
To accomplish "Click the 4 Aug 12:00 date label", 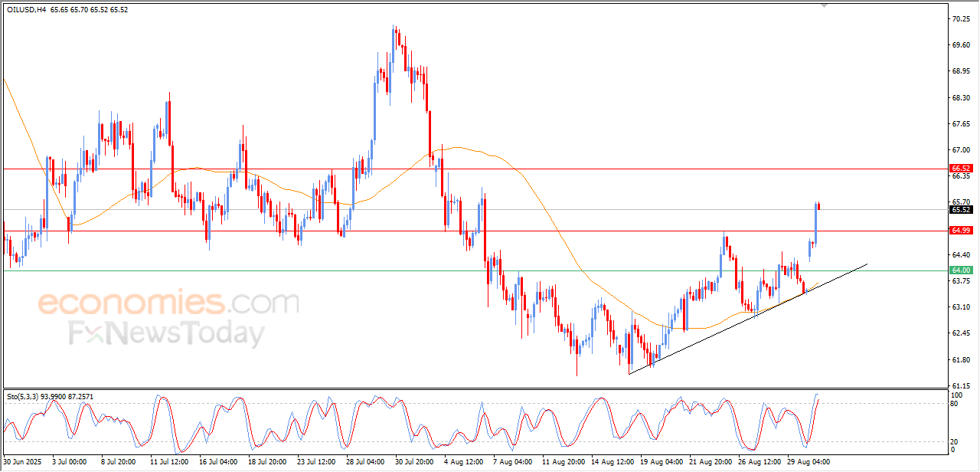I will pyautogui.click(x=464, y=463).
